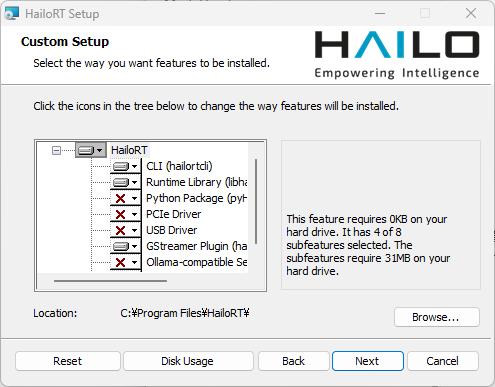Open install options for GStreamer Plugin
This screenshot has height=387, width=495.
click(x=126, y=246)
